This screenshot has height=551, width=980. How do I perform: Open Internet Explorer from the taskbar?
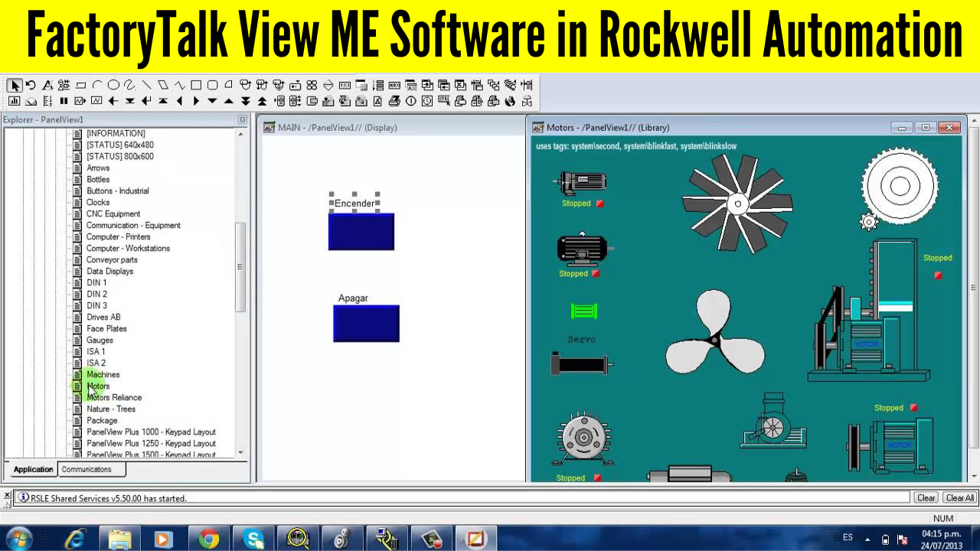[75, 539]
